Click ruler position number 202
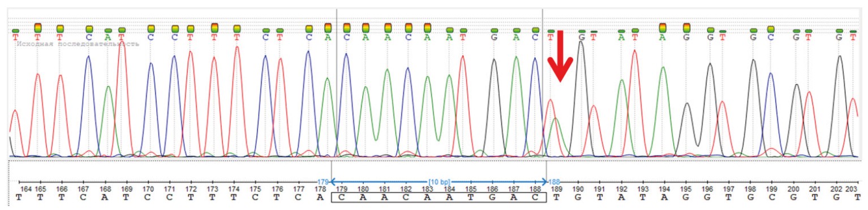Viewport: 868px width, 210px height. (836, 189)
